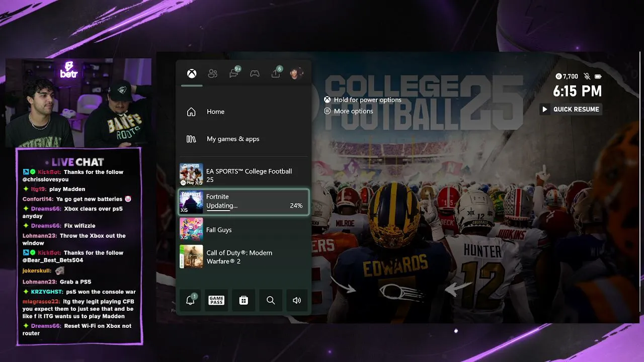
Task: Click Hold for power options hint
Action: [368, 100]
